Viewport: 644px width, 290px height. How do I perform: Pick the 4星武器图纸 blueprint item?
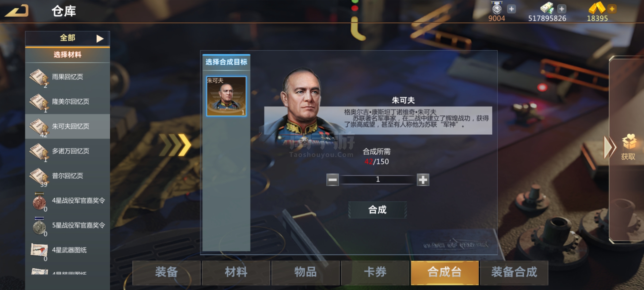click(39, 251)
